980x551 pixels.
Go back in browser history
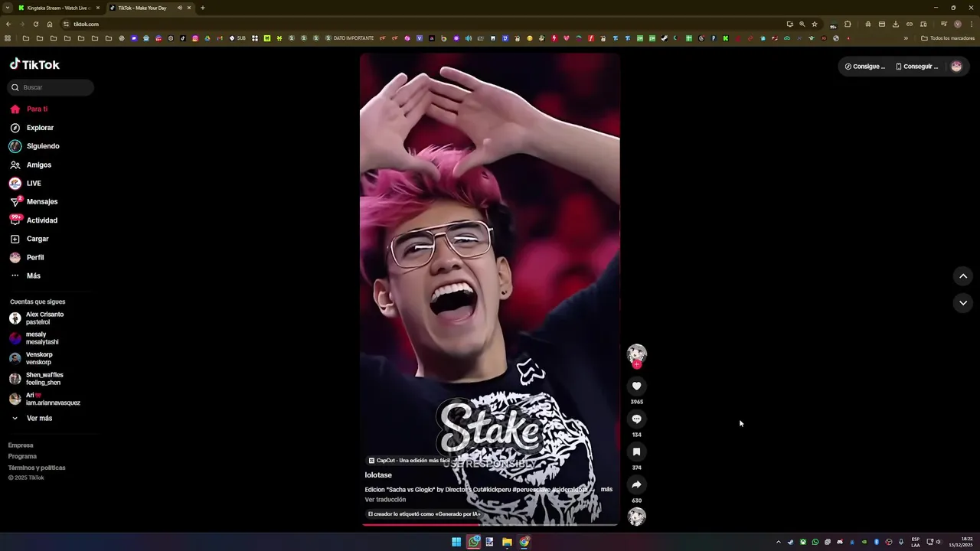[x=8, y=24]
